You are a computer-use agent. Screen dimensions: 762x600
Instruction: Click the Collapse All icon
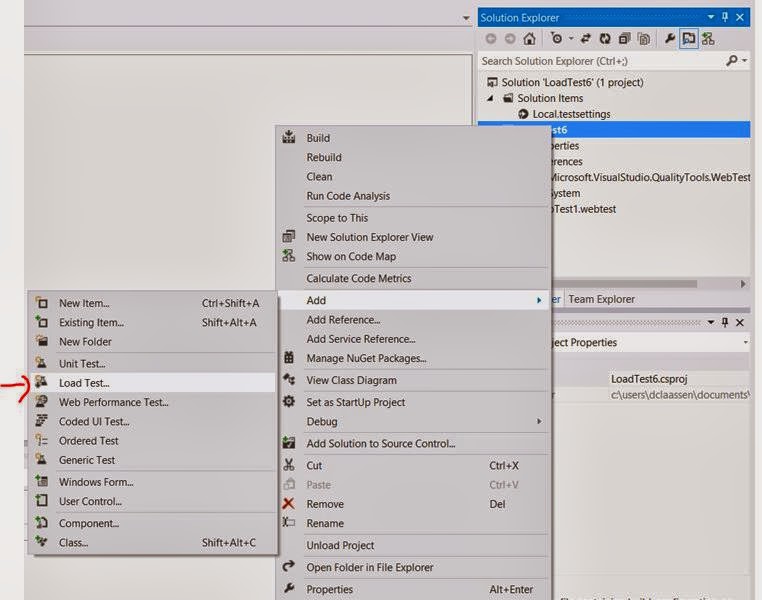pyautogui.click(x=624, y=38)
